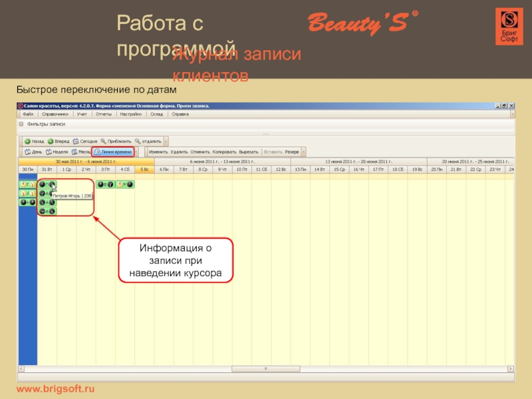The image size is (532, 399).
Task: Select the 2 Чт day header
Action: click(x=86, y=169)
